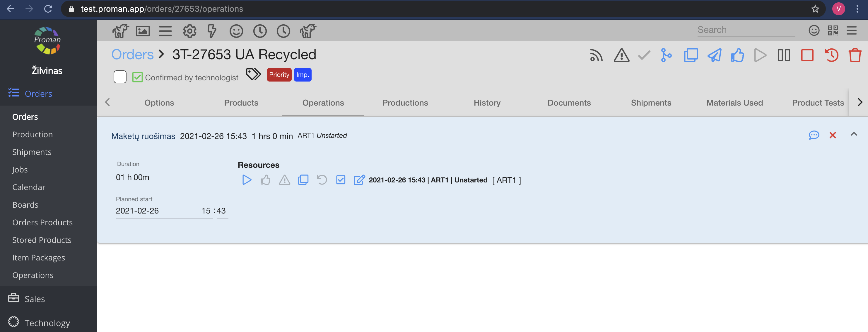The width and height of the screenshot is (868, 332).
Task: Open the Orders breadcrumb link
Action: (132, 55)
